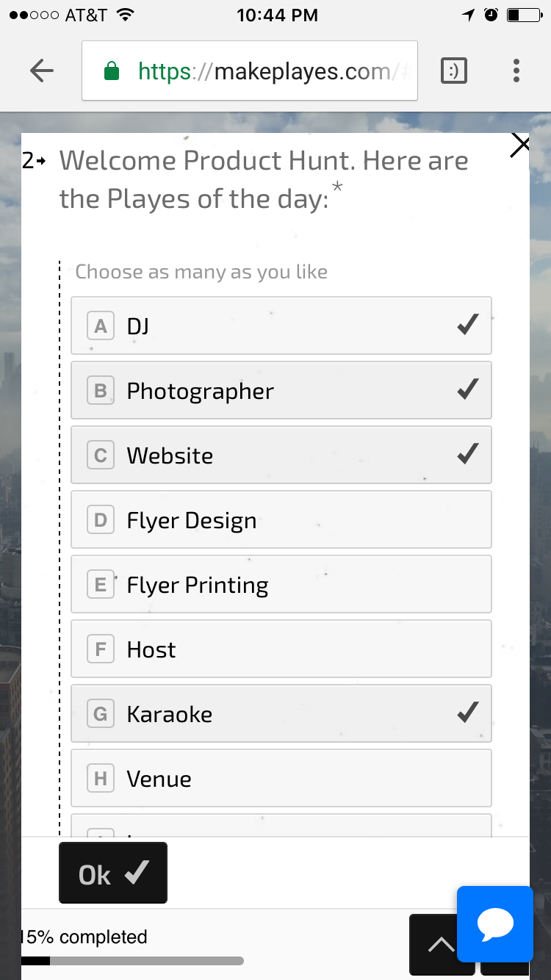
Task: Uncheck the DJ option
Action: pos(281,325)
